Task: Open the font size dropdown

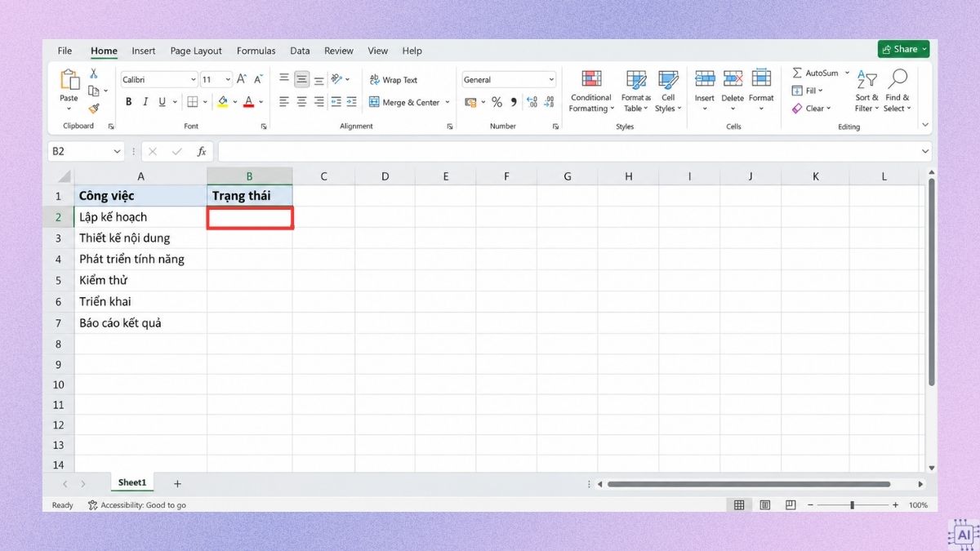Action: pos(228,79)
